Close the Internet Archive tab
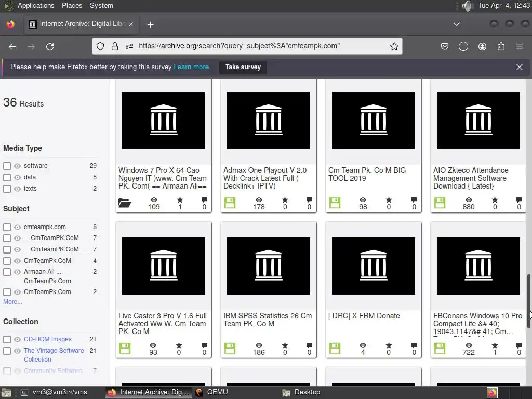532x399 pixels. [131, 24]
